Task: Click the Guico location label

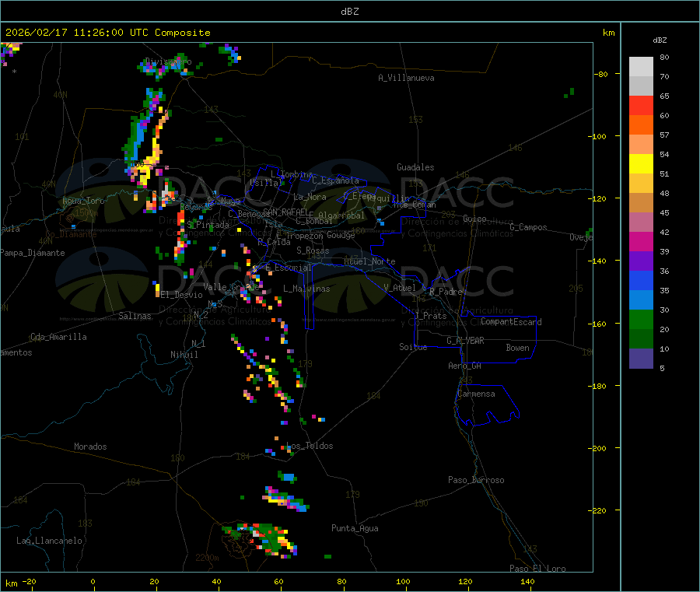Action: click(474, 219)
